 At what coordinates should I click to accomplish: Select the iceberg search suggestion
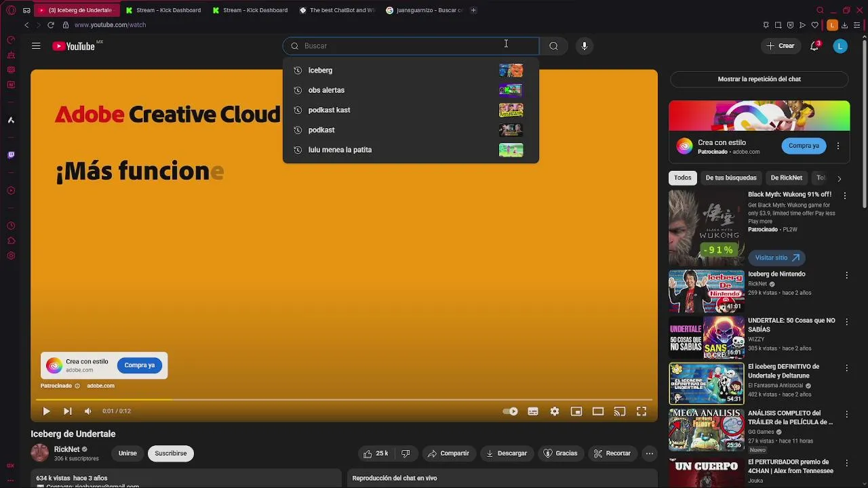410,70
